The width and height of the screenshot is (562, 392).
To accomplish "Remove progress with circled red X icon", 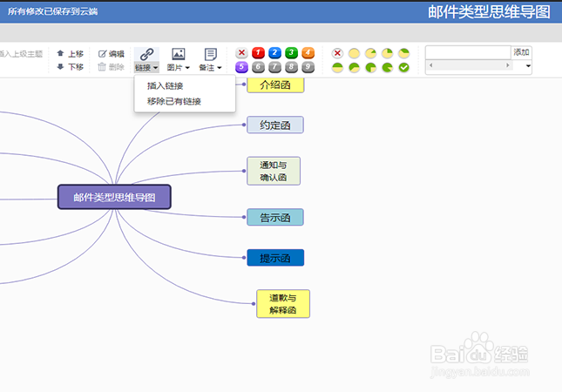I will 337,53.
